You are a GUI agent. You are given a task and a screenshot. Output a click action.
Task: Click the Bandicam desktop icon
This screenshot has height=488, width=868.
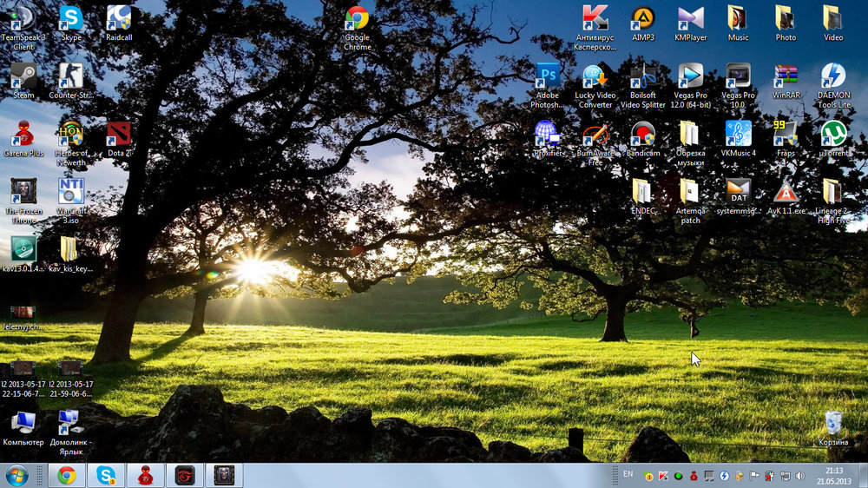point(642,133)
